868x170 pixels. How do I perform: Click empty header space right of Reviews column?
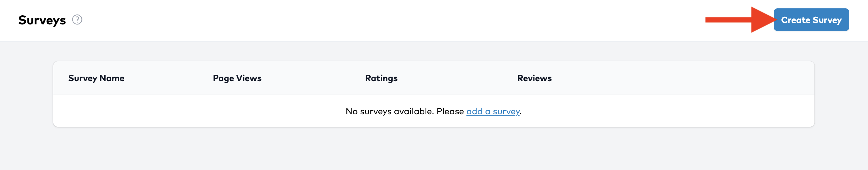(678, 78)
